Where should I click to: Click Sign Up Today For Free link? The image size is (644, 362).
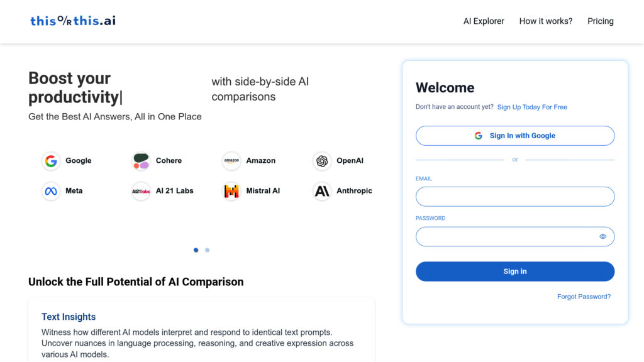[x=532, y=107]
